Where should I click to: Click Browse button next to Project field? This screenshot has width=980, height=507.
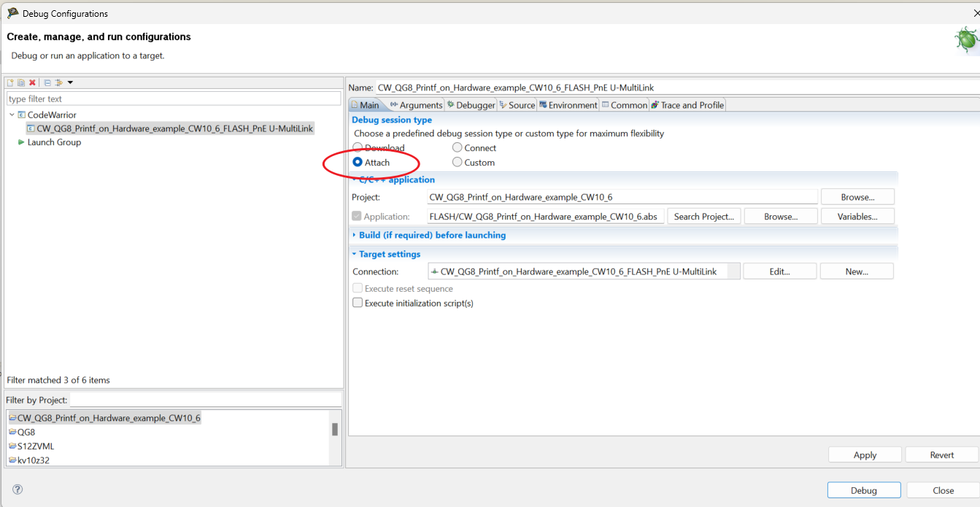pyautogui.click(x=857, y=197)
